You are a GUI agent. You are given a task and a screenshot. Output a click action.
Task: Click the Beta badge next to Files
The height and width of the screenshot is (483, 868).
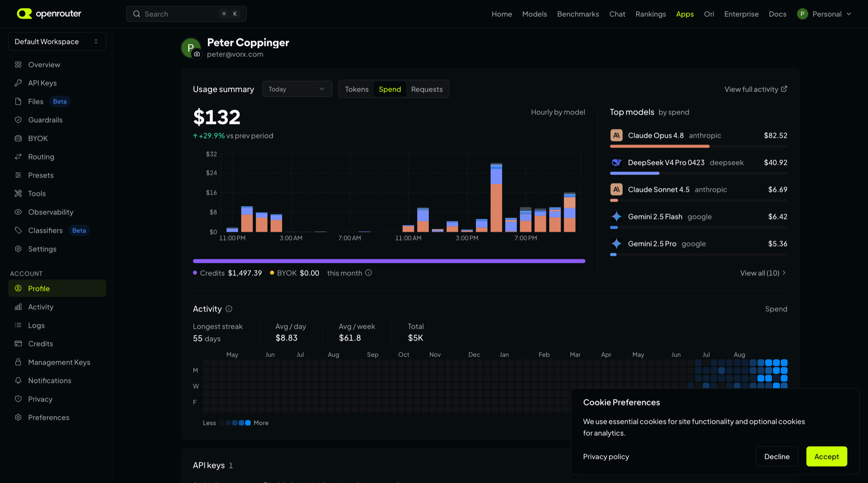[60, 101]
